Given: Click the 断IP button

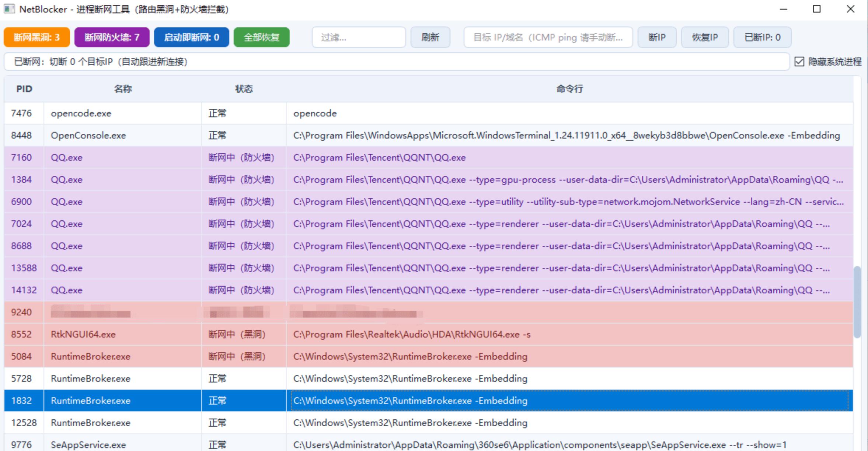Looking at the screenshot, I should click(657, 37).
